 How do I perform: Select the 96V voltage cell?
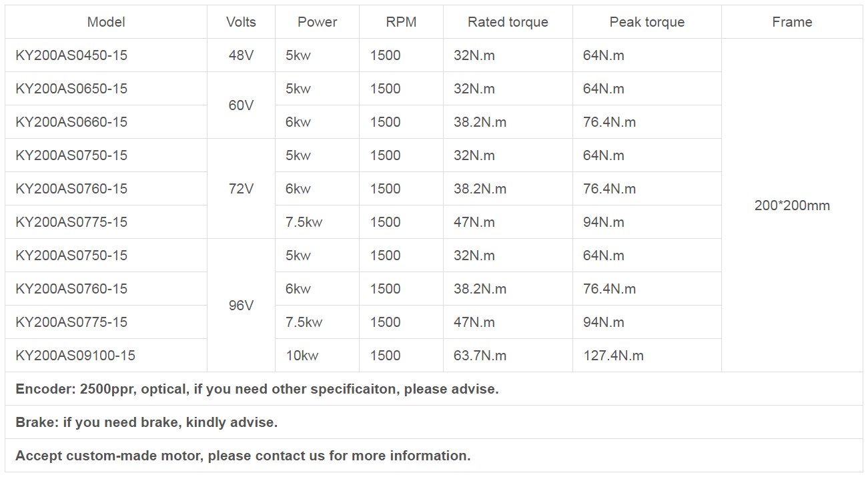click(x=241, y=306)
